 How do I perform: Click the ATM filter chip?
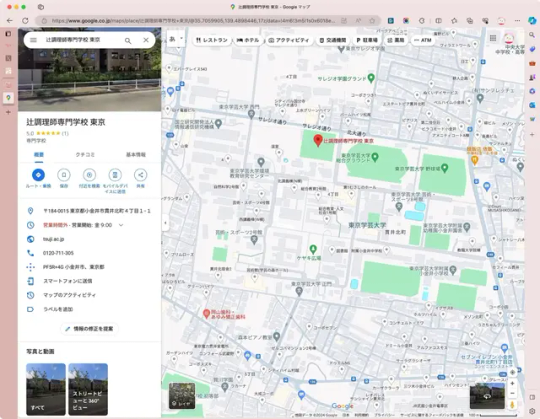coord(423,40)
